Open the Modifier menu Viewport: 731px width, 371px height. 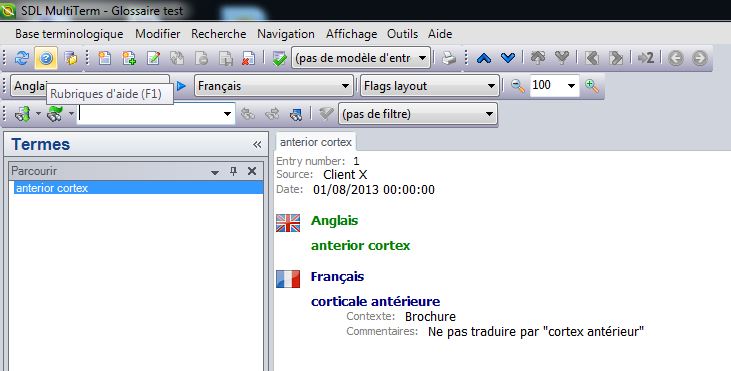pyautogui.click(x=158, y=34)
